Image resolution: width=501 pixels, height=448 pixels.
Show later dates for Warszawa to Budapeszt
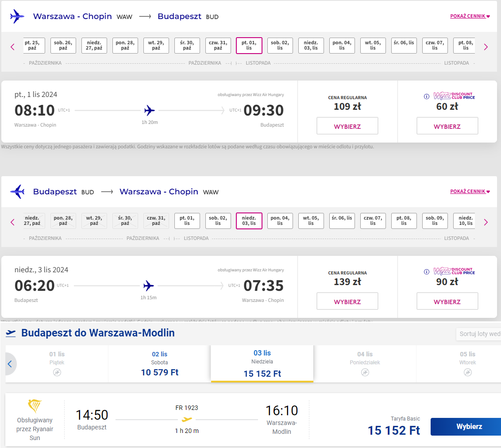[x=486, y=47]
